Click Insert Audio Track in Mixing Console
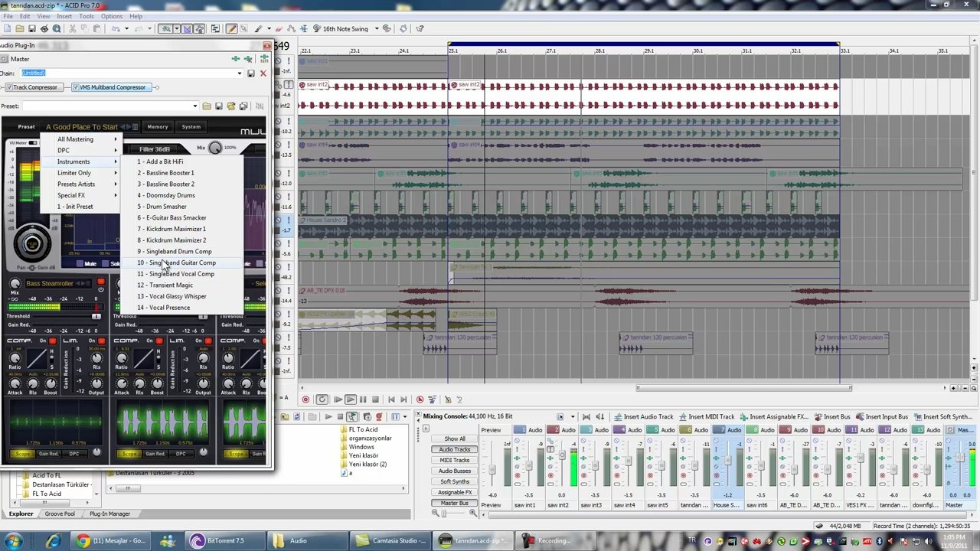Image resolution: width=980 pixels, height=551 pixels. click(x=643, y=416)
